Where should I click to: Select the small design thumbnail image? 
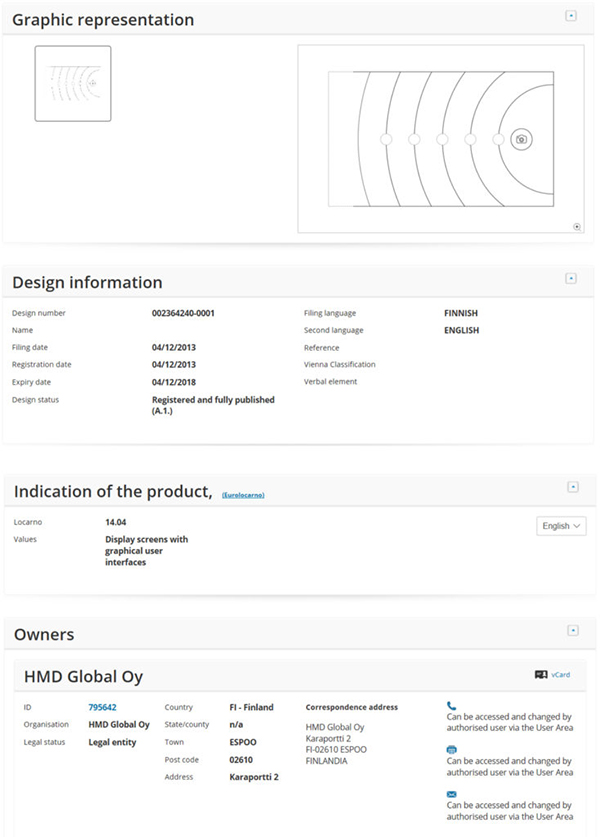(73, 83)
